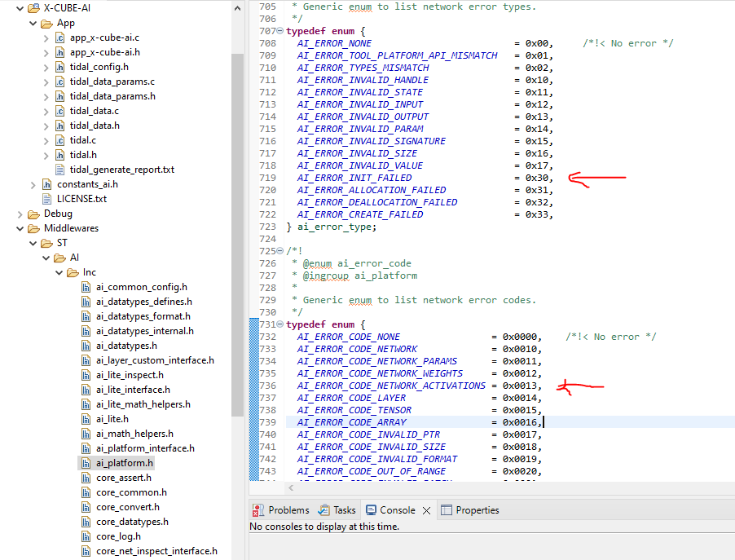Collapse the App folder
Viewport: 735px width, 560px height.
(33, 23)
